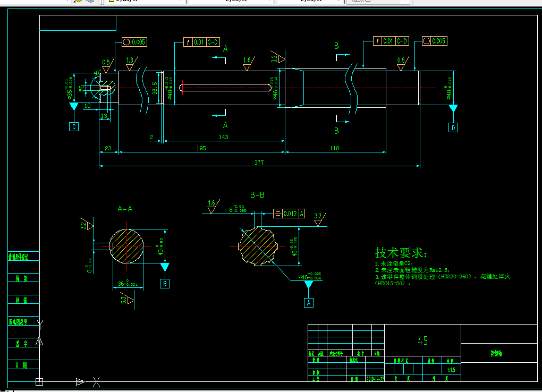This screenshot has width=542, height=392.
Task: Select the left runout tolerance frame 0.01 C-D
Action: (201, 42)
